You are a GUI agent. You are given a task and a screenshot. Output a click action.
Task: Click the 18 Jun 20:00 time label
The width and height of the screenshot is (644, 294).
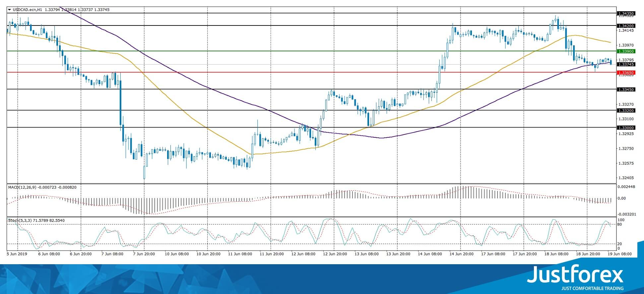point(588,254)
